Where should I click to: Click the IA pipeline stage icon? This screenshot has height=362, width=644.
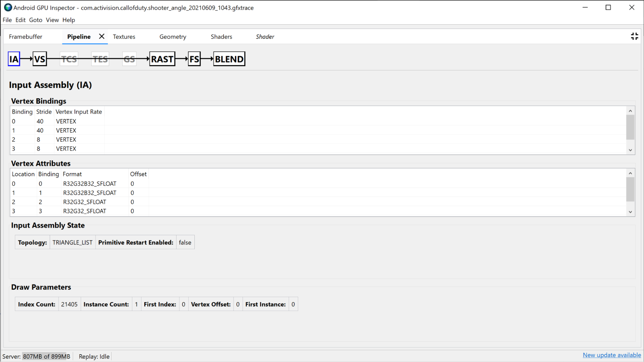point(14,59)
